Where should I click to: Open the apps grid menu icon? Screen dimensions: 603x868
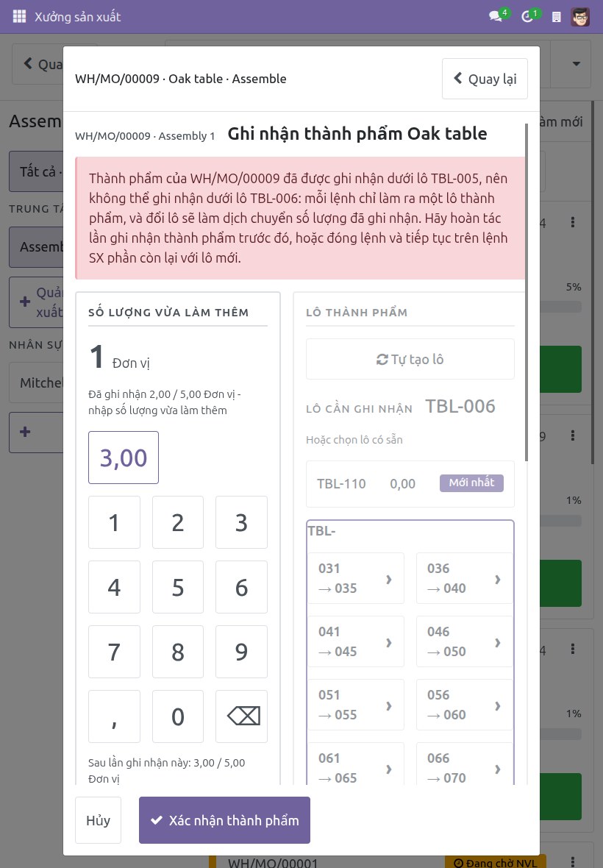coord(19,17)
